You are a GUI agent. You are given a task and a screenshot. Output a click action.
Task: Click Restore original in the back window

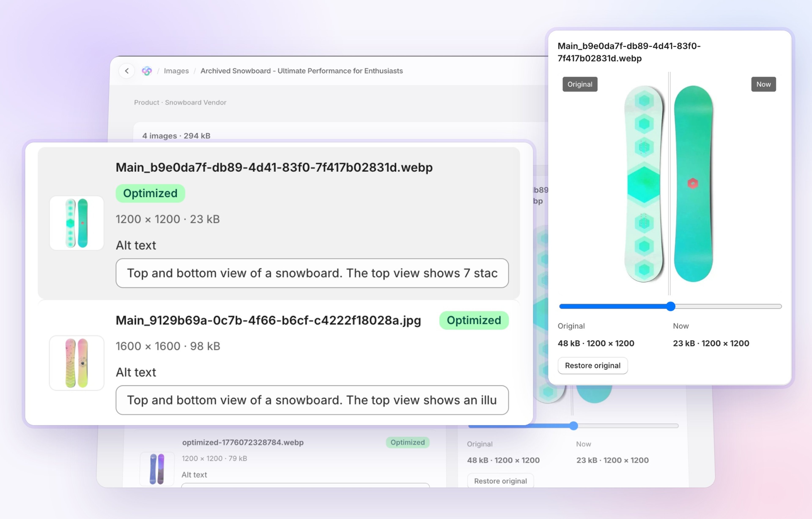[501, 481]
